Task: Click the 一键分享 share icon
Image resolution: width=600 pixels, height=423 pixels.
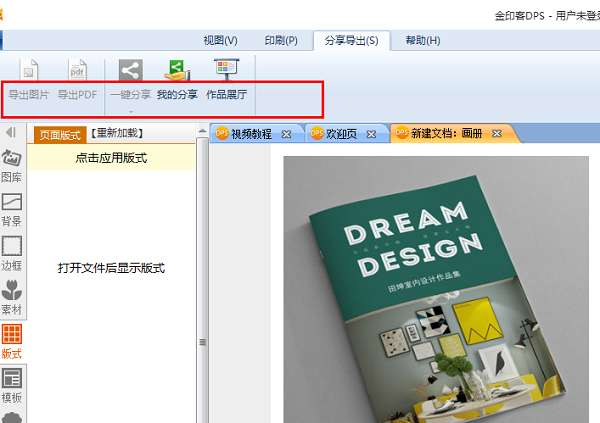Action: pos(130,70)
